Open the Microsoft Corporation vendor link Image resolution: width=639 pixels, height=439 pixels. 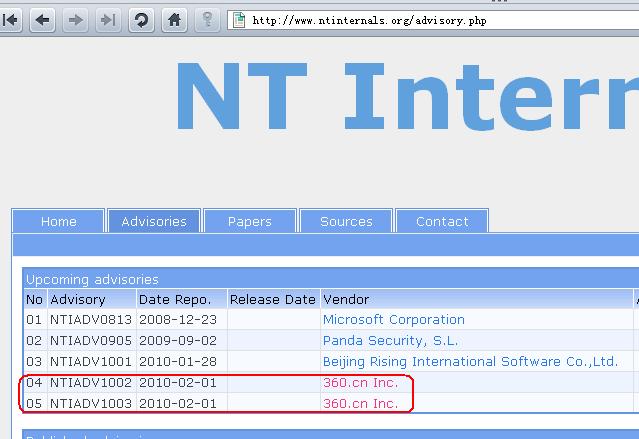click(x=393, y=320)
